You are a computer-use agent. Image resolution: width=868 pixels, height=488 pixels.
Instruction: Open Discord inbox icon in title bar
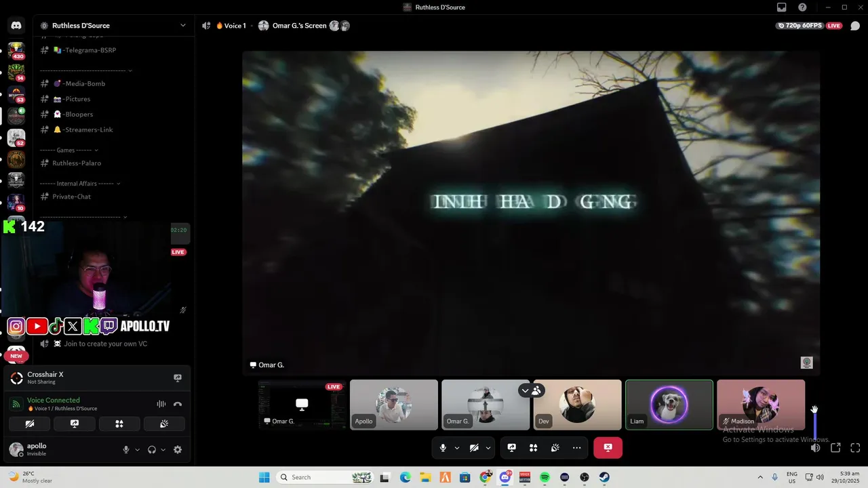coord(782,7)
